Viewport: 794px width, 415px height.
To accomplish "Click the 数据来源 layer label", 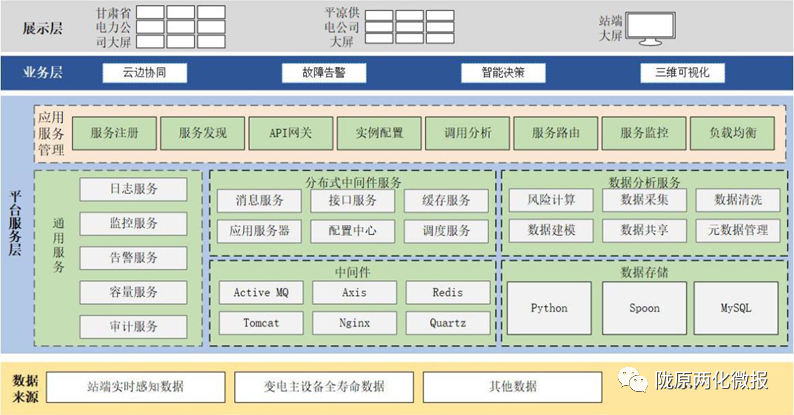I will click(x=25, y=389).
